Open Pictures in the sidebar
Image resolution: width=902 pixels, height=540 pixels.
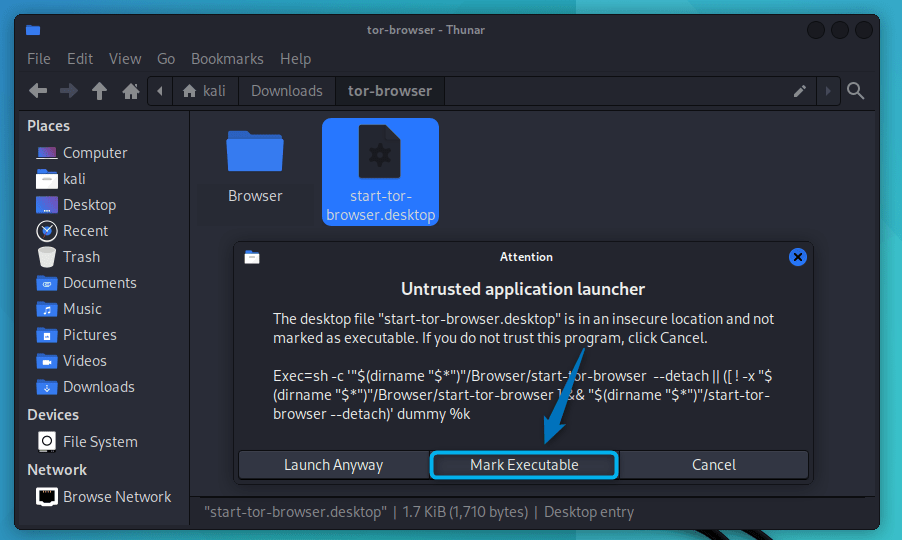coord(89,335)
